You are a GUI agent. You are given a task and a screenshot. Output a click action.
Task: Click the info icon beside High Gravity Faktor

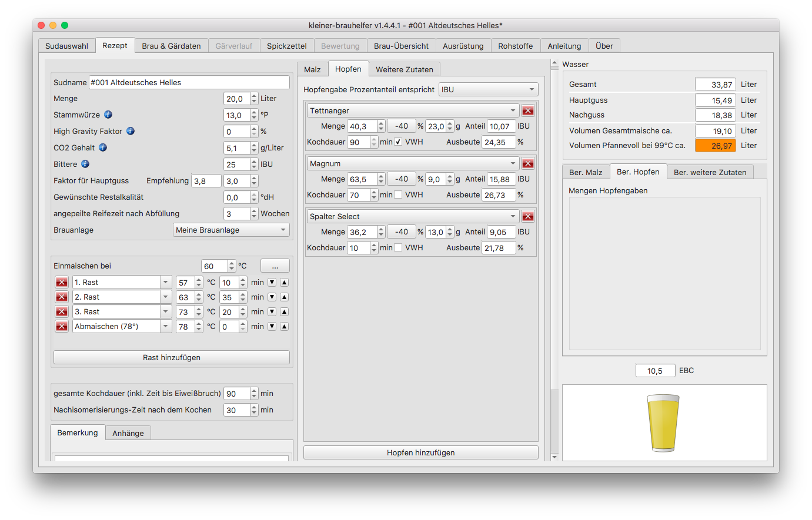click(131, 131)
